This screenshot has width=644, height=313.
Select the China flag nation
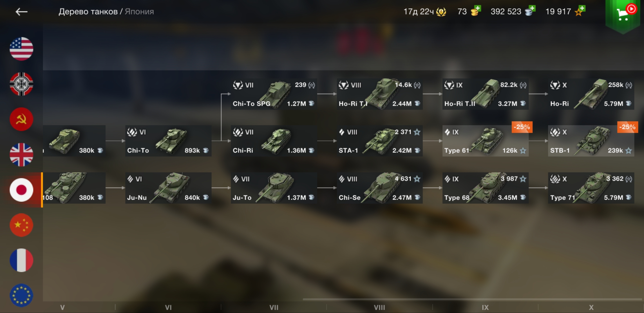(21, 225)
